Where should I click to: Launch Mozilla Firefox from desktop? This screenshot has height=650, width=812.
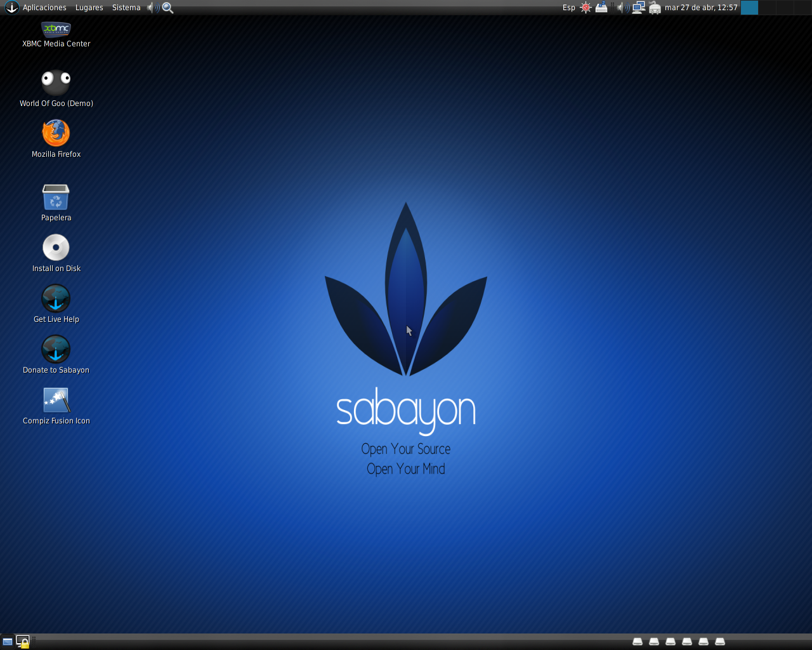[56, 139]
